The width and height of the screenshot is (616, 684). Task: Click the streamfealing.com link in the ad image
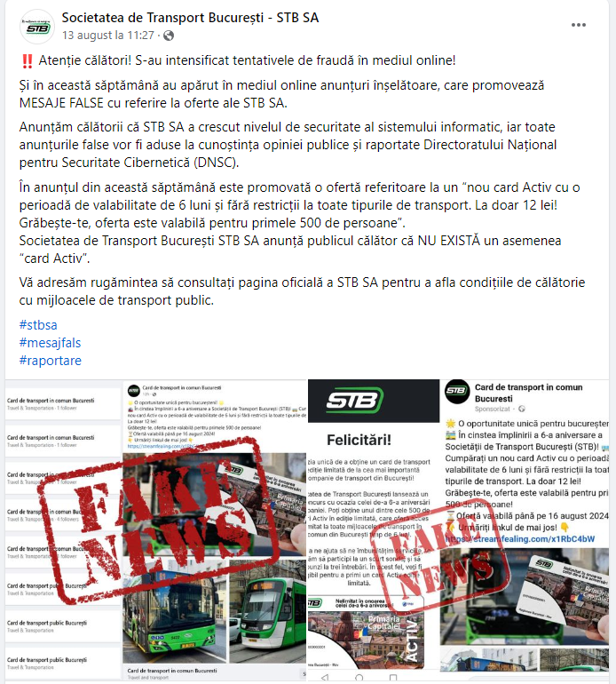click(x=520, y=539)
